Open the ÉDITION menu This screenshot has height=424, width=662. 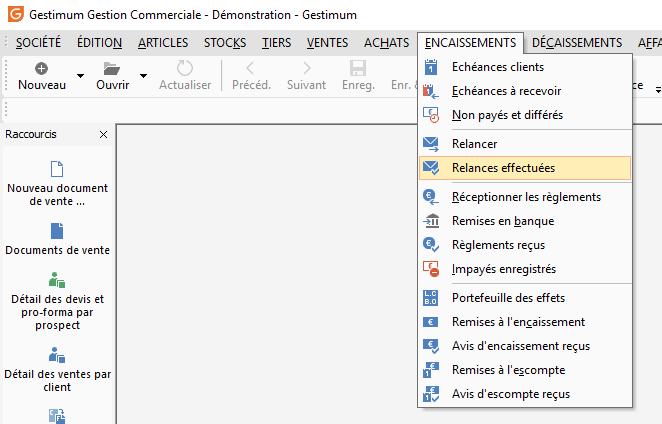(100, 43)
